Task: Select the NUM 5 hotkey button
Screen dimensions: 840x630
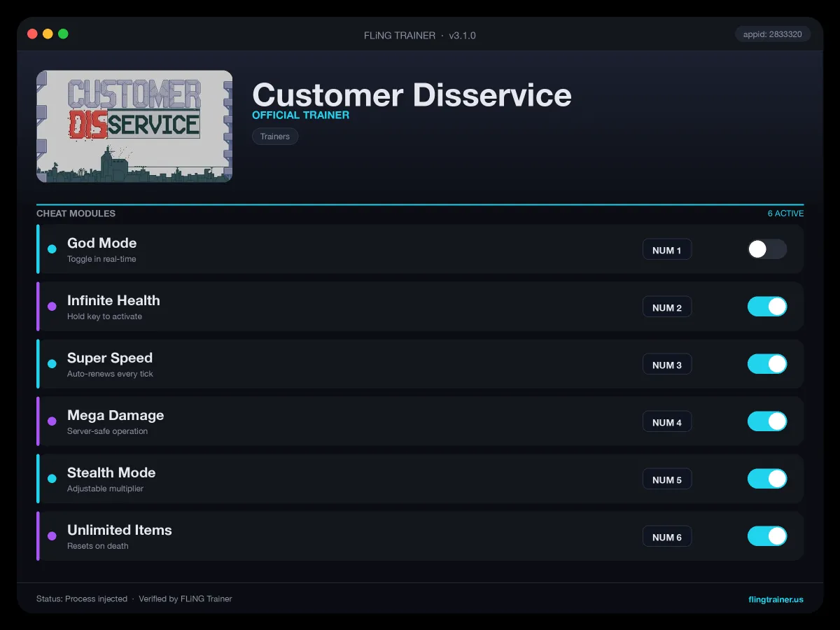Action: point(667,479)
